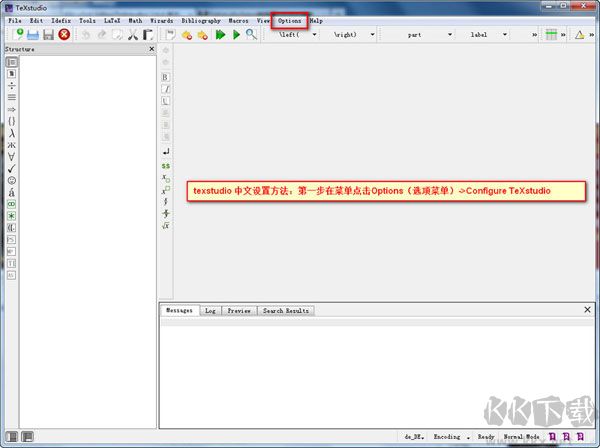Click the Paste clipboard icon
The width and height of the screenshot is (600, 448).
148,35
